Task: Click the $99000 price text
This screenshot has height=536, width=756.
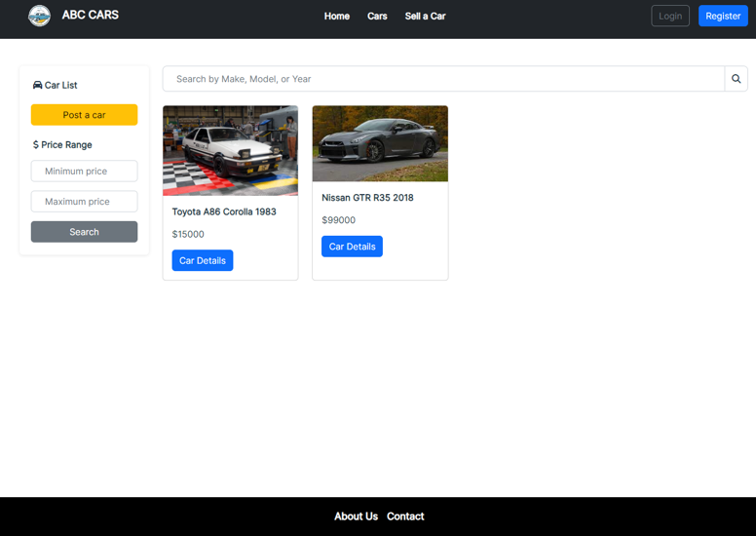Action: click(x=338, y=220)
